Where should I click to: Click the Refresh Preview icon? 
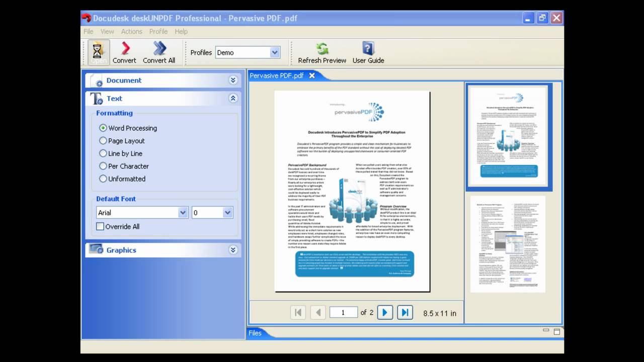(322, 48)
